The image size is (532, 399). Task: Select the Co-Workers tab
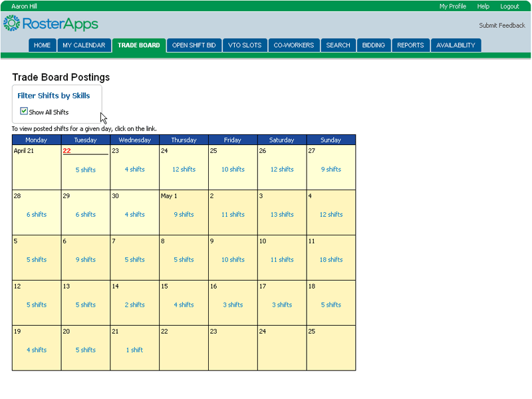coord(294,45)
